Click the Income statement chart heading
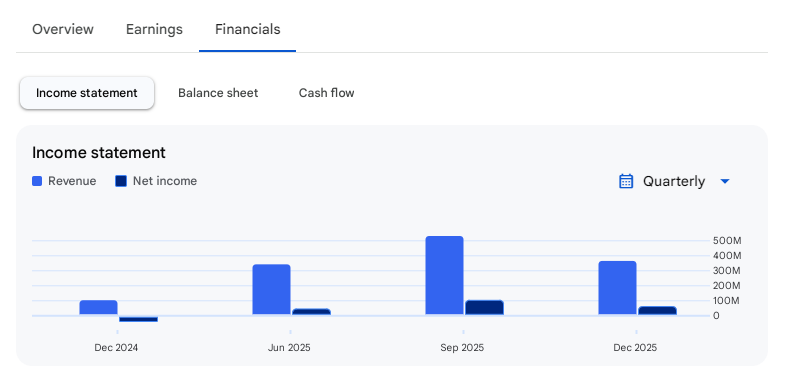The width and height of the screenshot is (791, 385). point(99,152)
